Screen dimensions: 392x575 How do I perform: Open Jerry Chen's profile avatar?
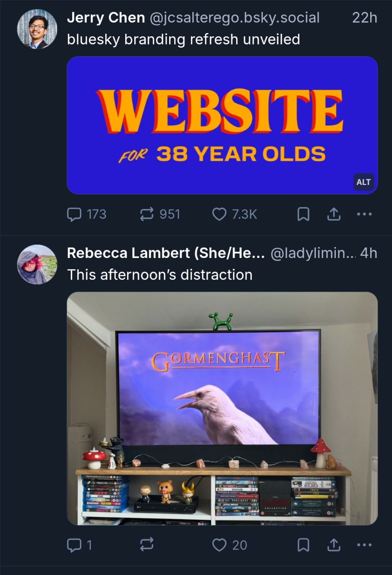37,29
